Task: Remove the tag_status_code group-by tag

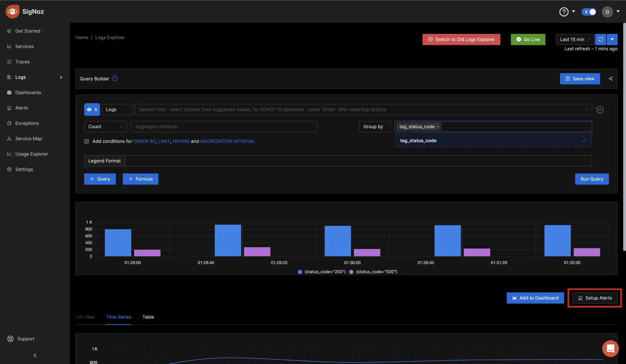Action: [x=438, y=126]
